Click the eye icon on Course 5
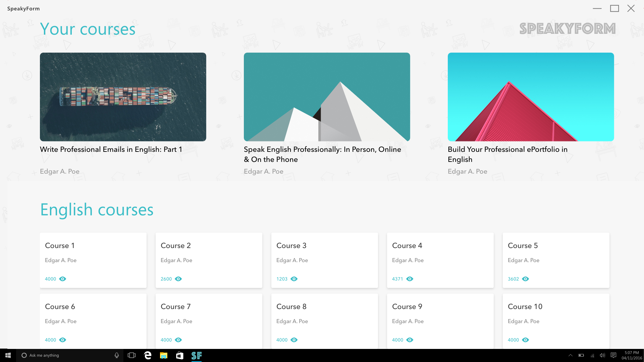The image size is (644, 362). 526,279
